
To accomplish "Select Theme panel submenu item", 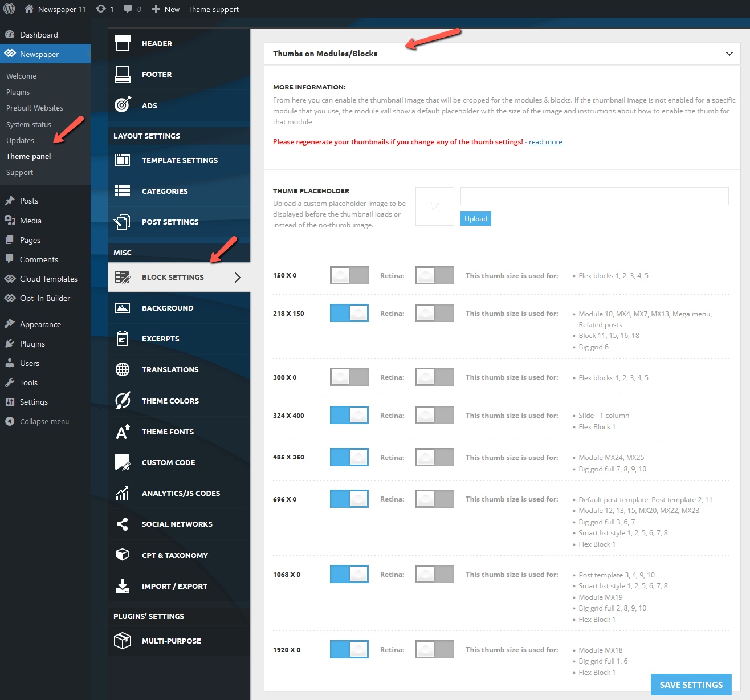I will click(x=28, y=156).
